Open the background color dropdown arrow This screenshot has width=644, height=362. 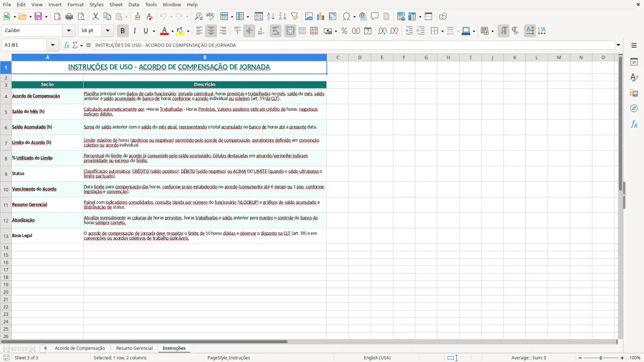[x=188, y=31]
